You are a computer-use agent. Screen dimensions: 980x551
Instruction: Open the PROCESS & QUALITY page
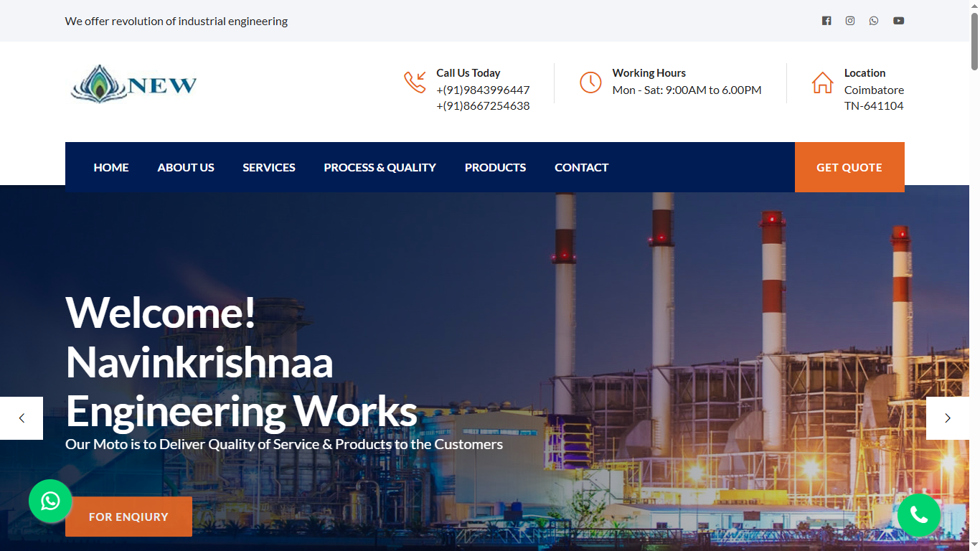[x=380, y=167]
